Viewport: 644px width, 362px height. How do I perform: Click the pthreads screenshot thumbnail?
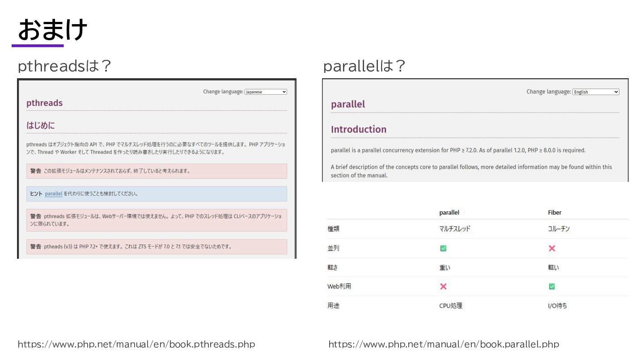pos(157,168)
